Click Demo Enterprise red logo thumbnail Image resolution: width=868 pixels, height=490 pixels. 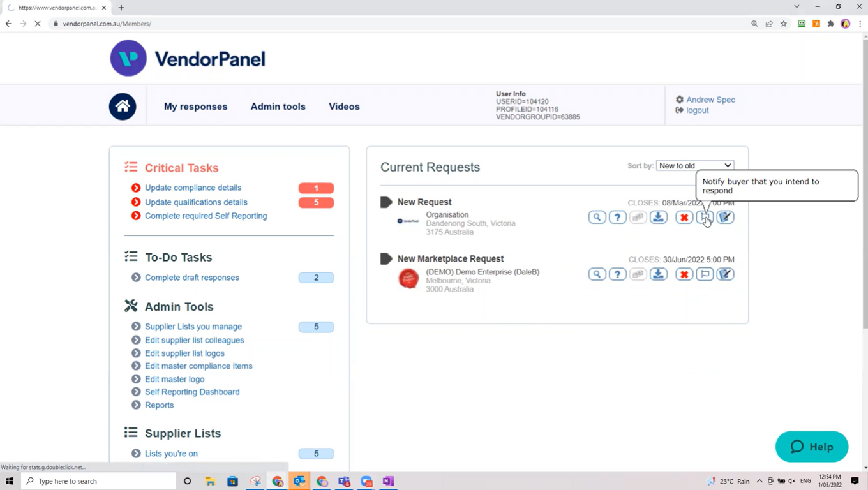pyautogui.click(x=408, y=279)
